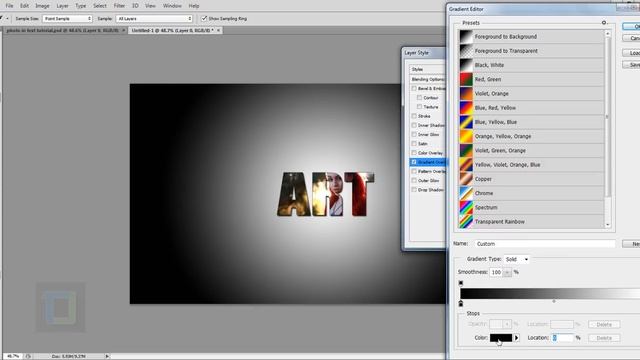Enable Bevel & Emboss in Layer Style

(x=414, y=88)
